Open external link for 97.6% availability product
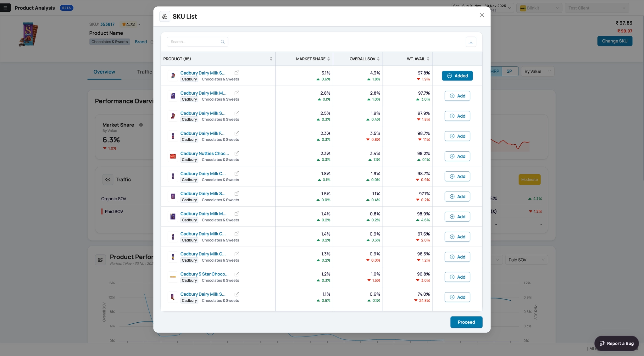This screenshot has height=356, width=644. (x=237, y=234)
